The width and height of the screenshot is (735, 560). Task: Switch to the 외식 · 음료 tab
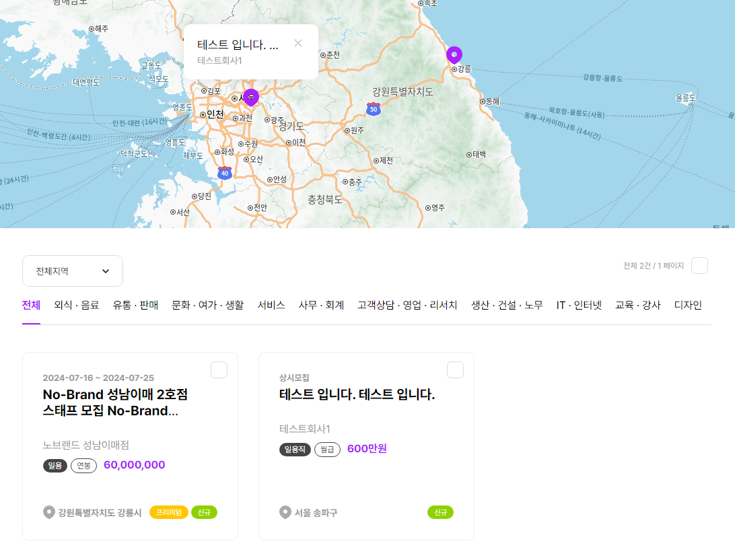[x=77, y=305]
